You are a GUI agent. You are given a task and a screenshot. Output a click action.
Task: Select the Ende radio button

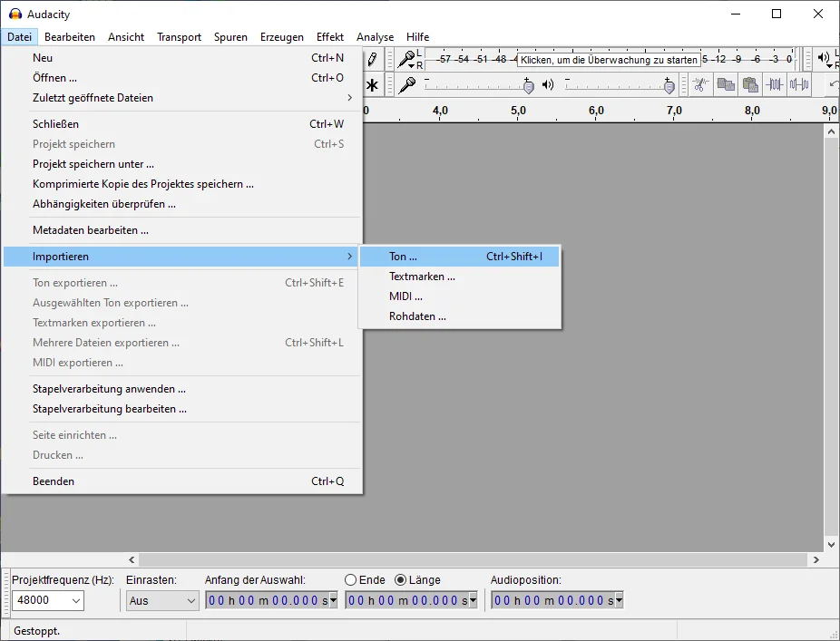[x=351, y=580]
